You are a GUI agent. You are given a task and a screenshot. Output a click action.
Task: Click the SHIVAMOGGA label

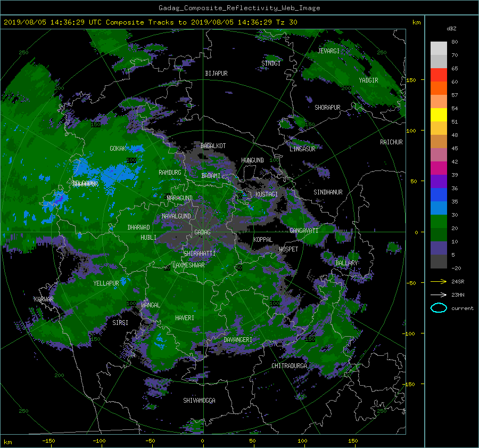[199, 401]
